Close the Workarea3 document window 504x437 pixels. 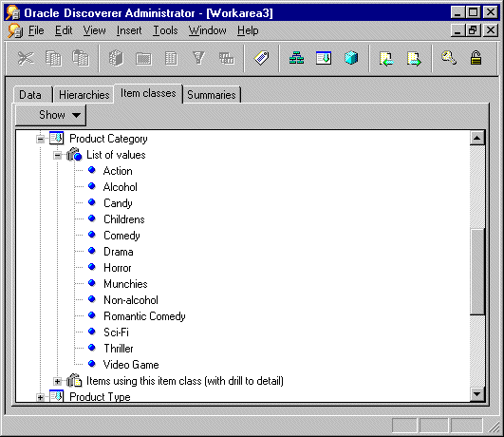[x=491, y=30]
